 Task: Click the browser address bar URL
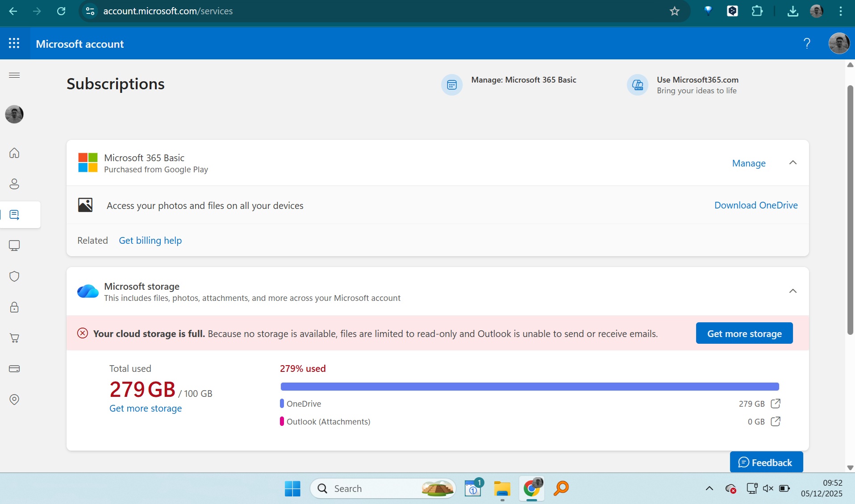(168, 11)
